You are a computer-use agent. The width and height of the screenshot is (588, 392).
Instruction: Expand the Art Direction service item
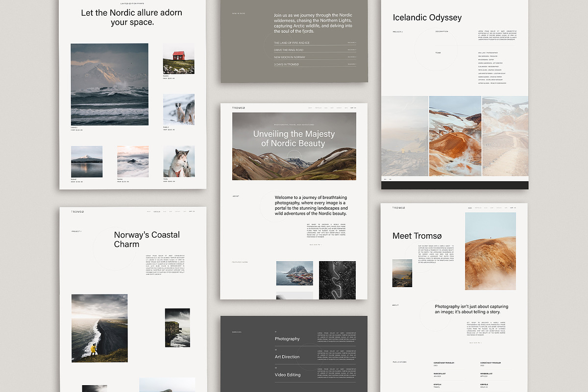pyautogui.click(x=287, y=357)
